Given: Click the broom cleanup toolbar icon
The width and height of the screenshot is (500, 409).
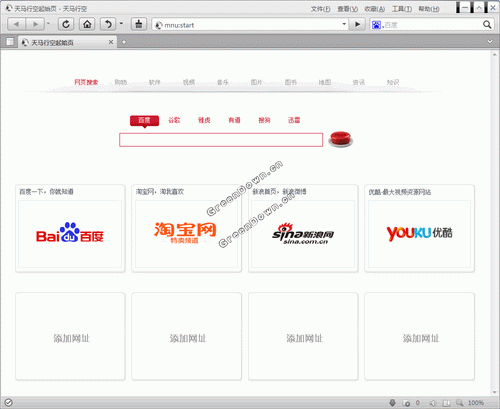Looking at the screenshot, I should (x=139, y=24).
